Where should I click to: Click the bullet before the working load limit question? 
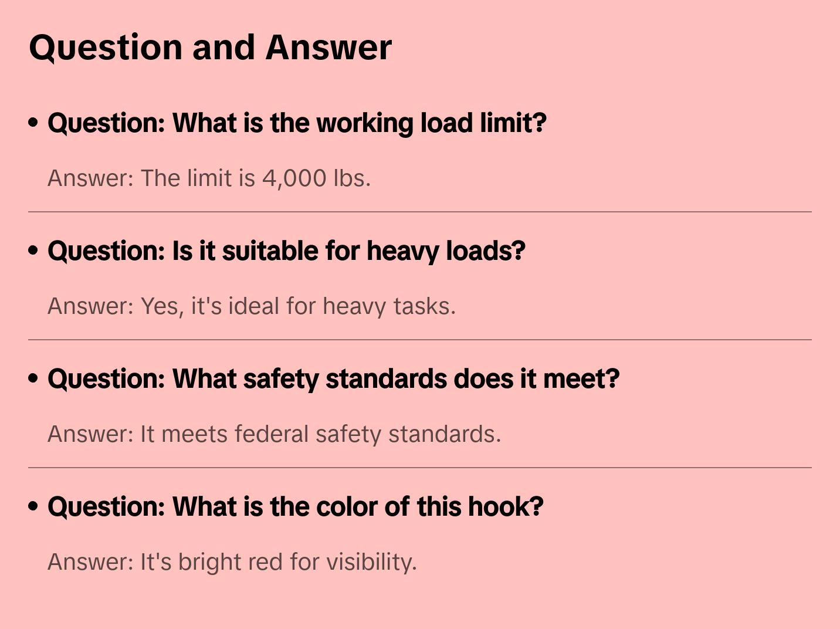tap(33, 123)
